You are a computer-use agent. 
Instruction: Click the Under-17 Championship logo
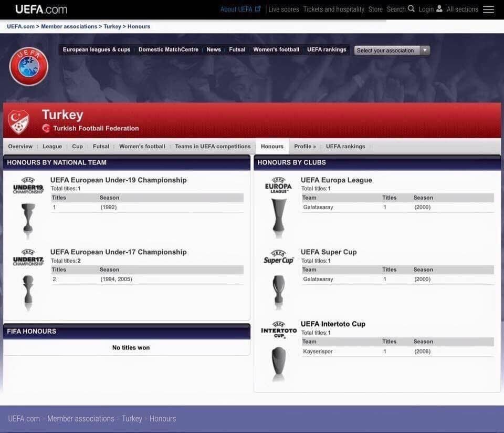pos(28,257)
